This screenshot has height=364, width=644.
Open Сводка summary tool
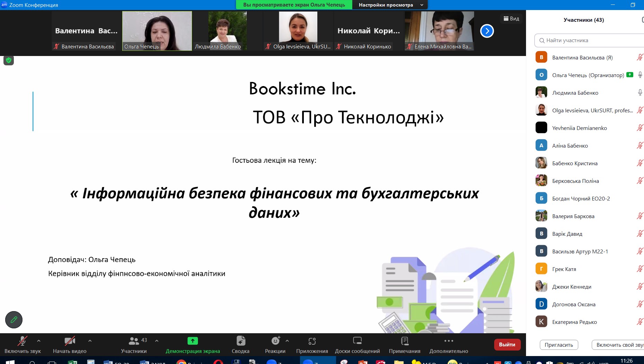click(x=241, y=345)
